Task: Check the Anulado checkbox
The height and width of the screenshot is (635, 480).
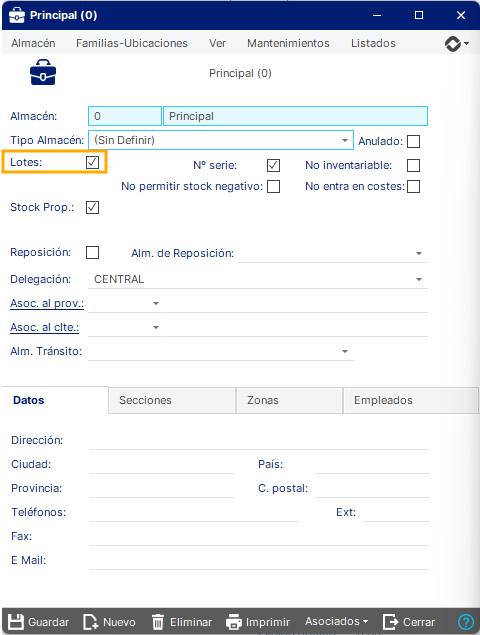Action: tap(414, 141)
